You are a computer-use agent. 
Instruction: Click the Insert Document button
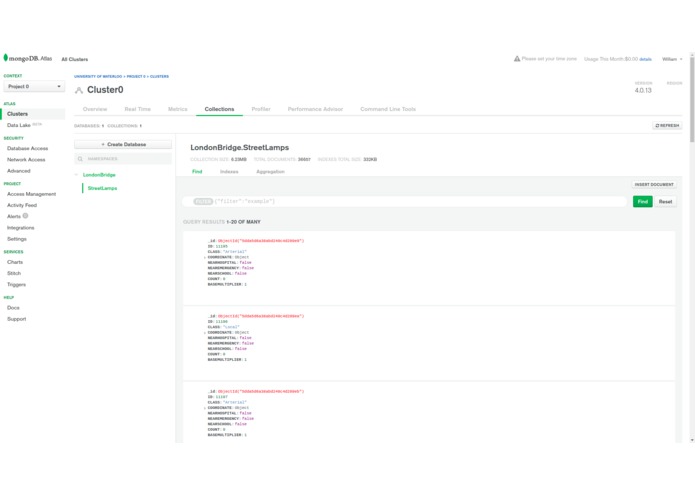(x=654, y=184)
